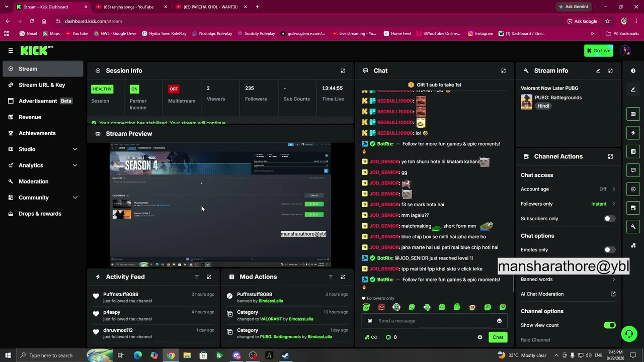The height and width of the screenshot is (362, 644).
Task: Open the profile avatar menu at top right
Action: (625, 51)
